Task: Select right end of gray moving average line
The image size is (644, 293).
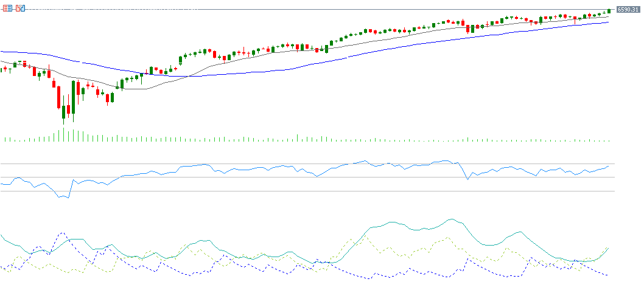Action: (x=608, y=16)
